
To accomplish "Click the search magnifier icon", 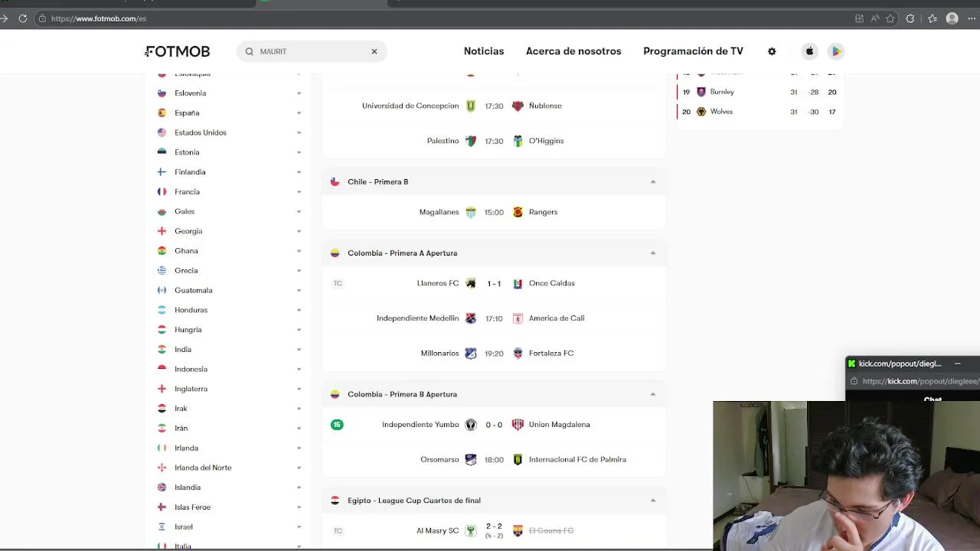I will click(x=250, y=51).
